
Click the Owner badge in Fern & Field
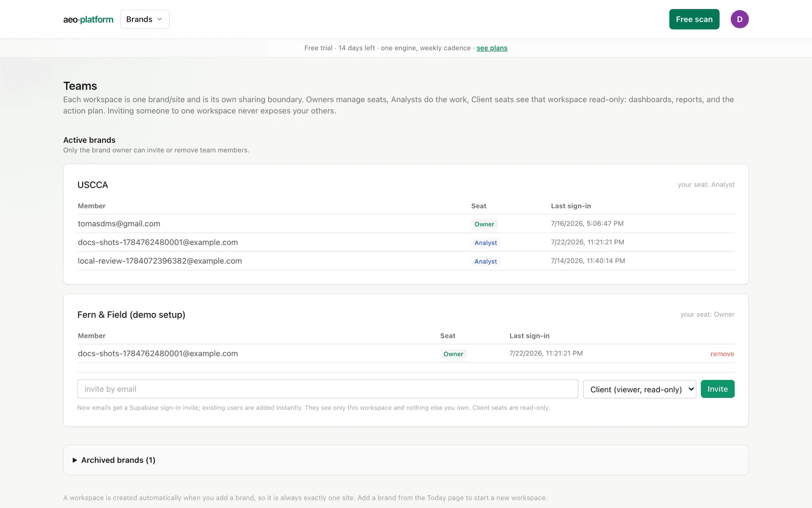[x=453, y=354]
